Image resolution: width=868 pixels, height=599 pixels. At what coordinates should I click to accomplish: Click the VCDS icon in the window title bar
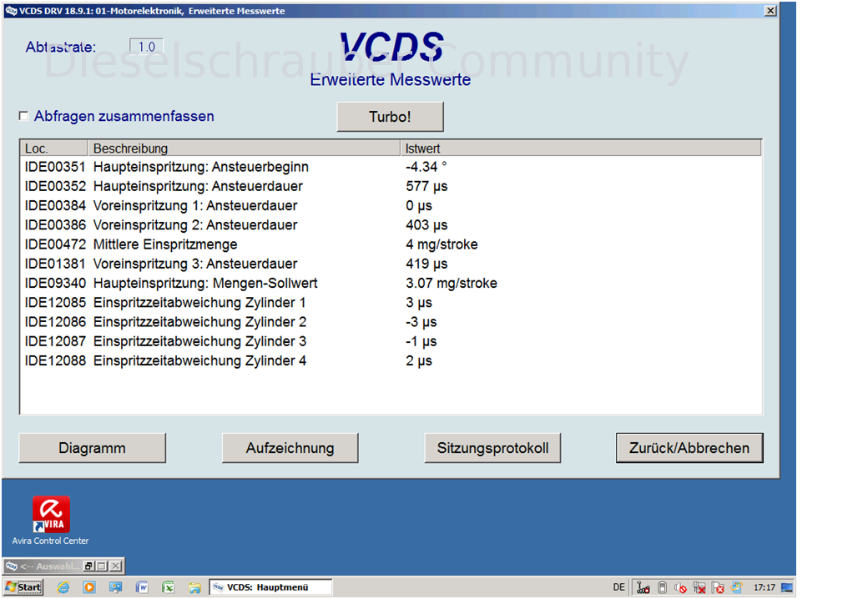11,11
